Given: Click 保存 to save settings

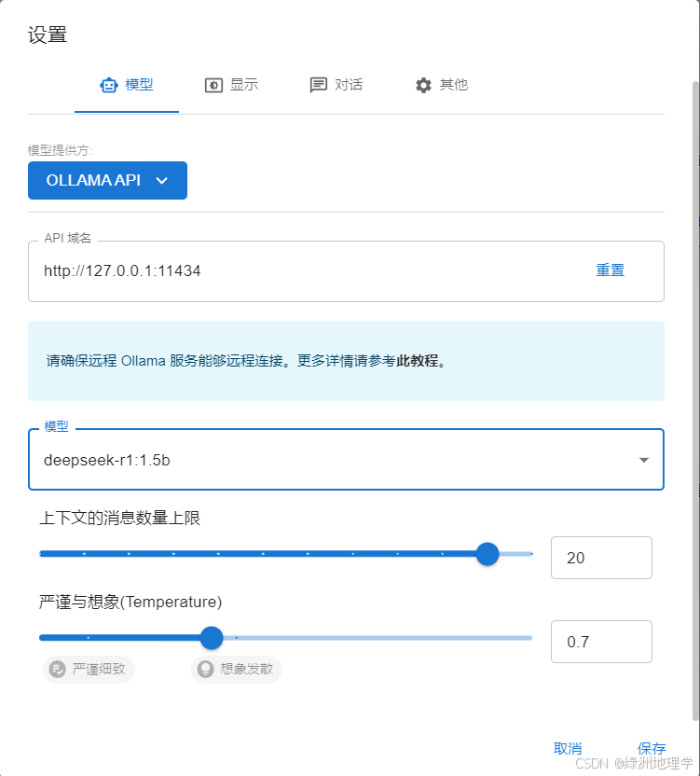Looking at the screenshot, I should click(x=652, y=748).
